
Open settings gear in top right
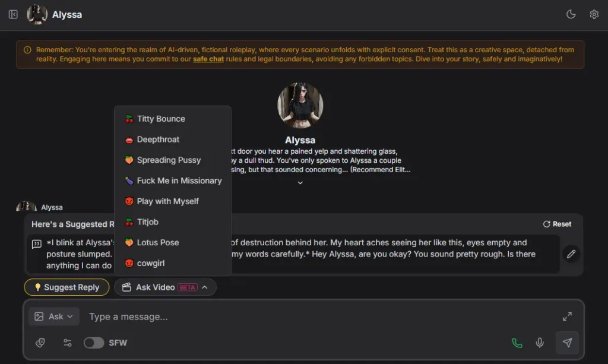click(594, 14)
